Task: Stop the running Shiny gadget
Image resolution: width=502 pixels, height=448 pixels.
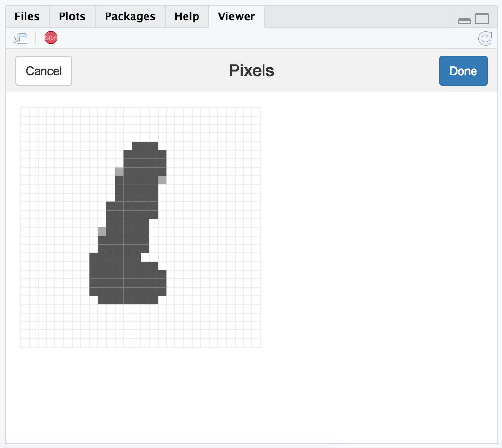Action: click(x=51, y=38)
